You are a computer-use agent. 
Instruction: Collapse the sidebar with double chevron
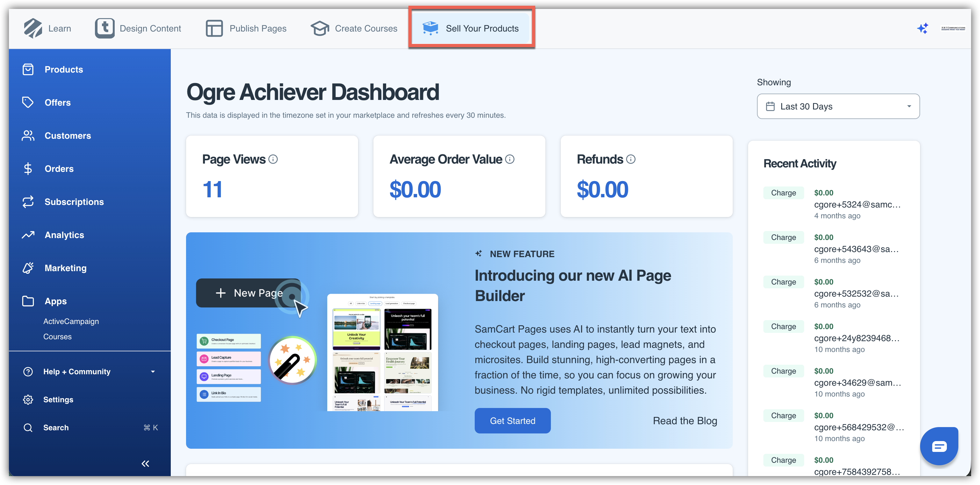point(145,463)
